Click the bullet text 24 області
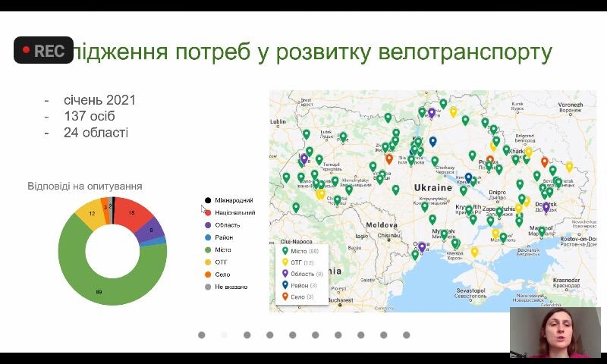Screen dimensions: 607x364 96,133
